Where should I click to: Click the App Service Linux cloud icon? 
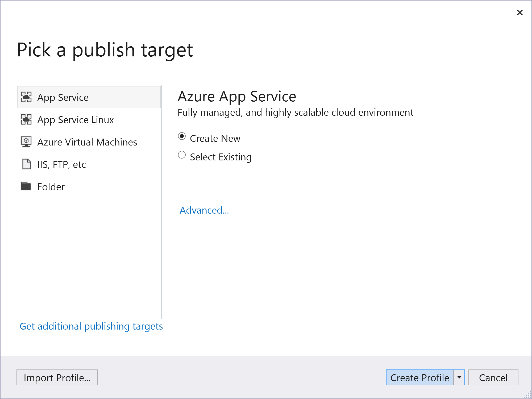coord(26,119)
